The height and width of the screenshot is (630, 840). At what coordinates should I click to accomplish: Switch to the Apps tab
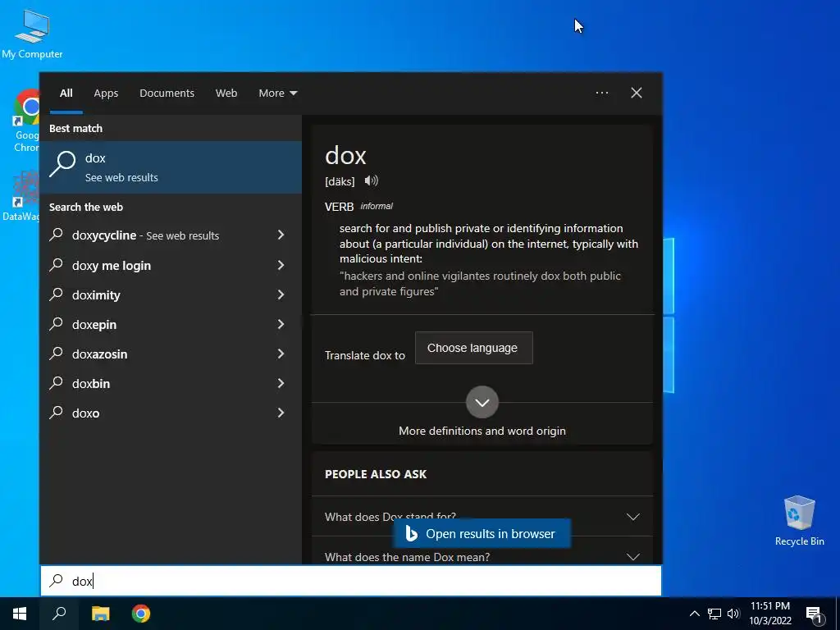pos(106,94)
